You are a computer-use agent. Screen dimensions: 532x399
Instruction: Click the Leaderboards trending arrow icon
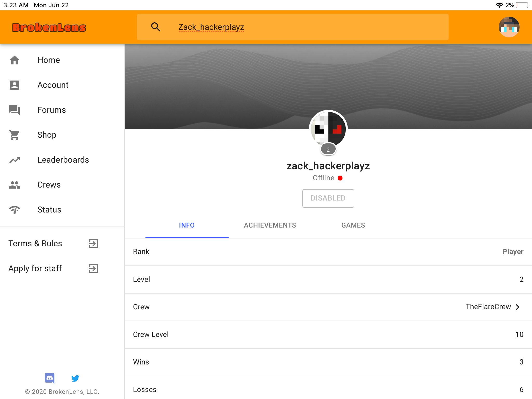click(x=15, y=160)
